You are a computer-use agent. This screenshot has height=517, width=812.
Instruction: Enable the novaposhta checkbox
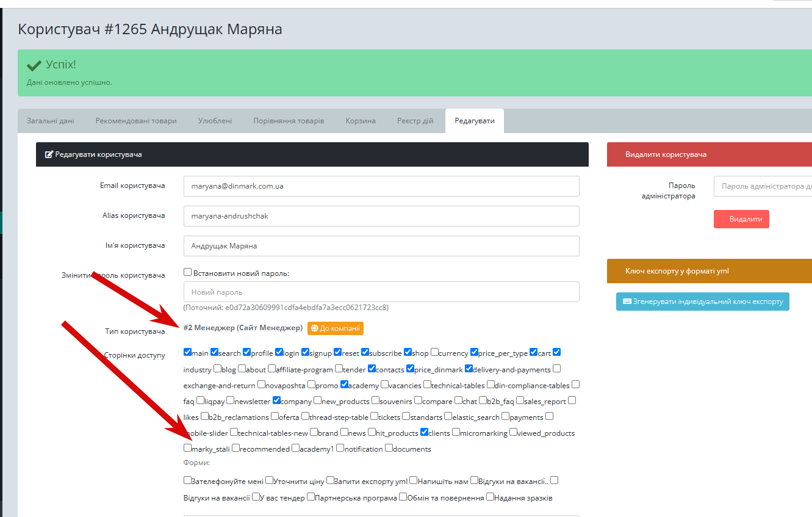[x=262, y=385]
